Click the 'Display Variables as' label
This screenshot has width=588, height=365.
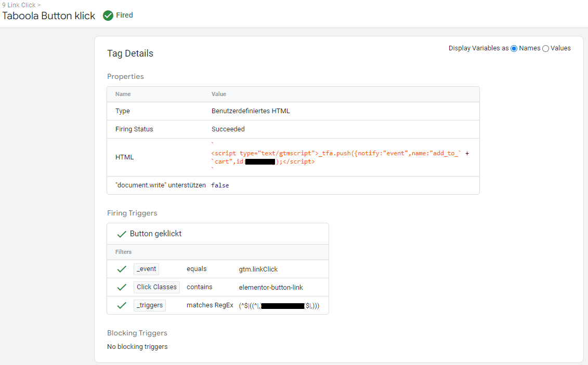pos(478,48)
